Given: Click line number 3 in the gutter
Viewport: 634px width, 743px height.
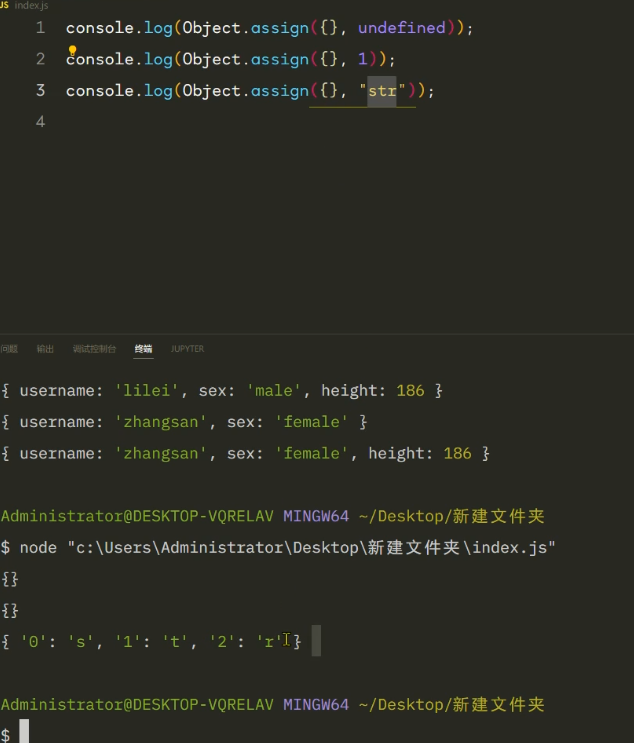Looking at the screenshot, I should (x=40, y=91).
